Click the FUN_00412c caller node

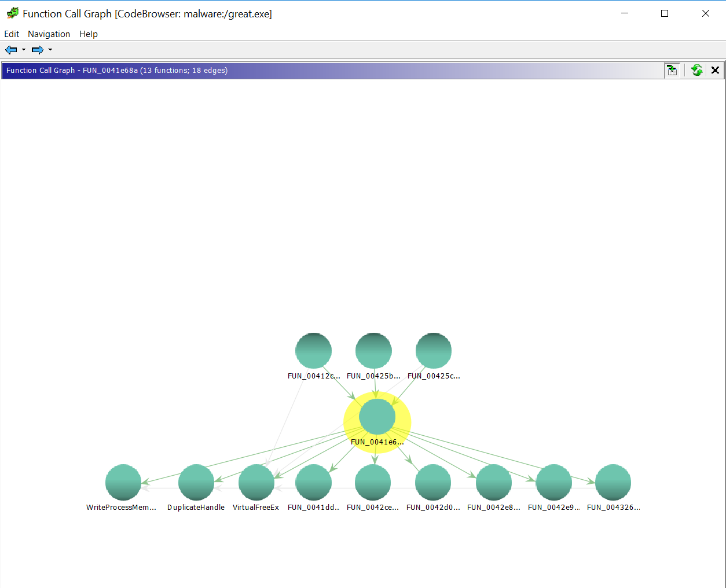coord(313,351)
